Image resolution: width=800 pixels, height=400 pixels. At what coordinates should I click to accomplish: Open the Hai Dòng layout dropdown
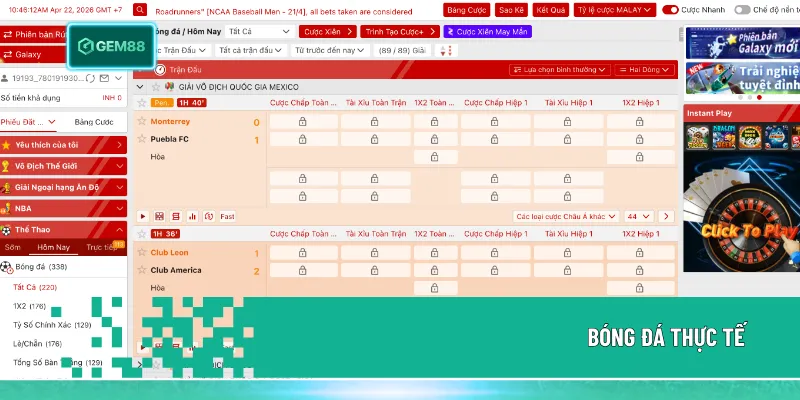tap(645, 69)
